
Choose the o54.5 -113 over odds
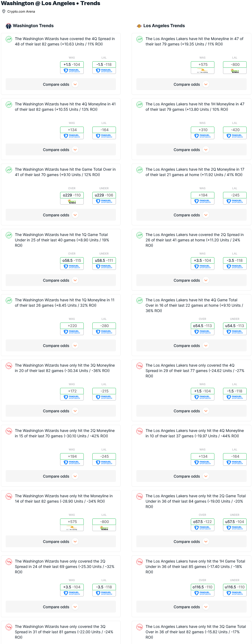click(x=203, y=326)
